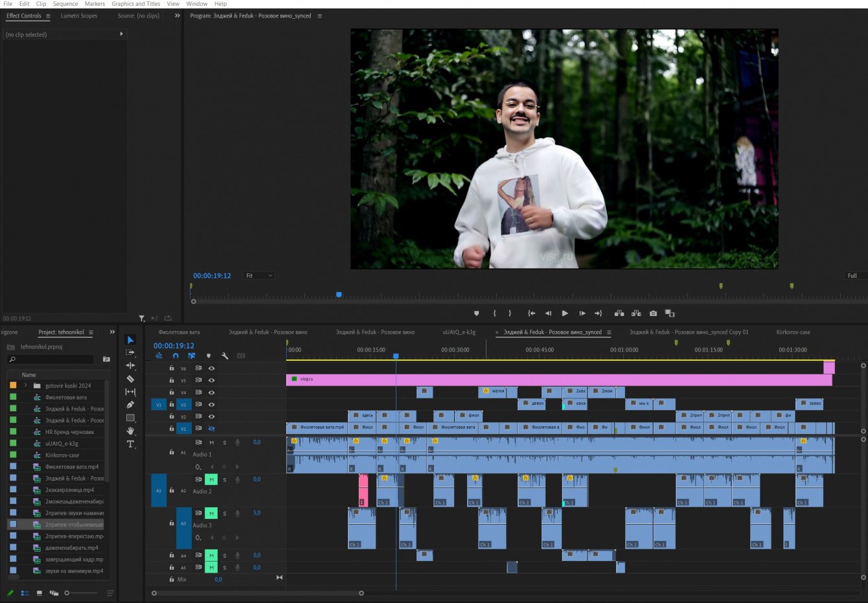Viewport: 868px width, 603px height.
Task: Switch to the Lumetri Scopes tab
Action: click(79, 16)
